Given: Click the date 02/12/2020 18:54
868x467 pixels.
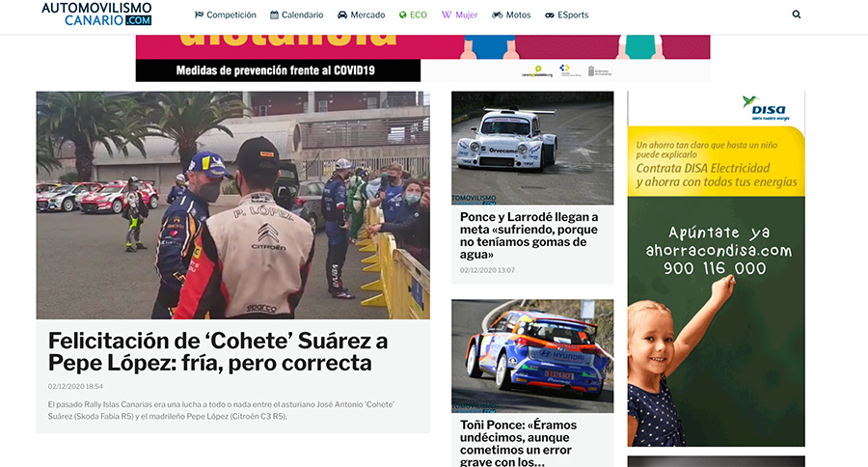Looking at the screenshot, I should tap(75, 386).
